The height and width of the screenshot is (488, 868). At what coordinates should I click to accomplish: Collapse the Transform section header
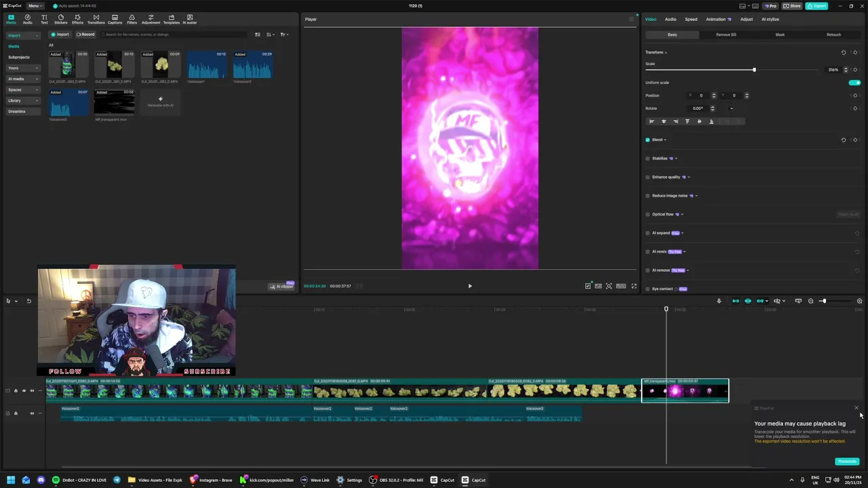coord(656,52)
